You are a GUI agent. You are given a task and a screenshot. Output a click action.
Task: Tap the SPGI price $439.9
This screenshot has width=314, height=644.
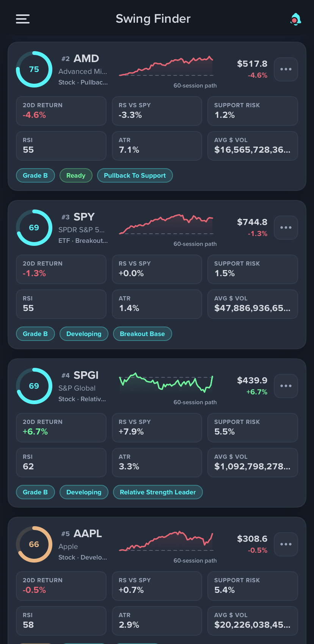pyautogui.click(x=252, y=380)
